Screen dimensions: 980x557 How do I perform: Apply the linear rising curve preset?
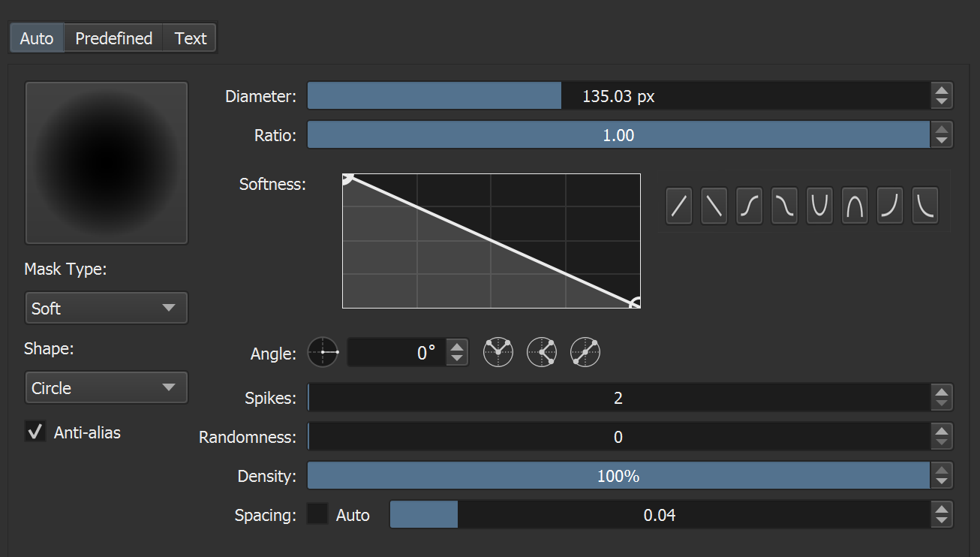679,206
